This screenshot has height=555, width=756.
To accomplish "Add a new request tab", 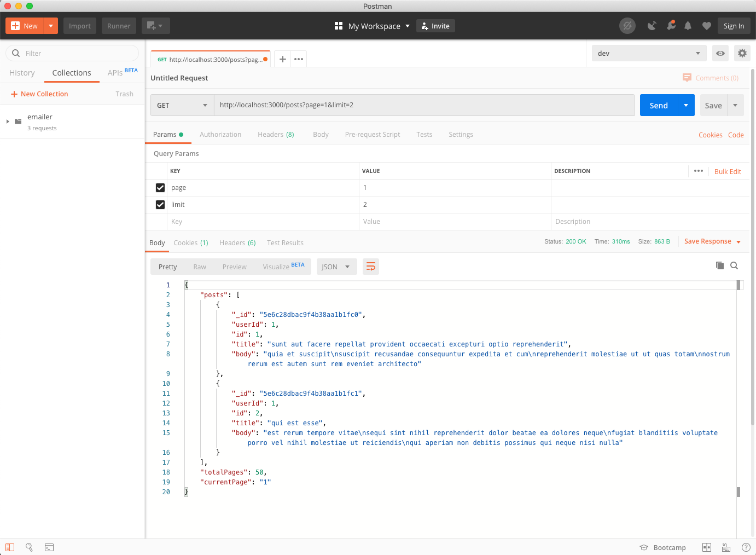I will [x=283, y=59].
